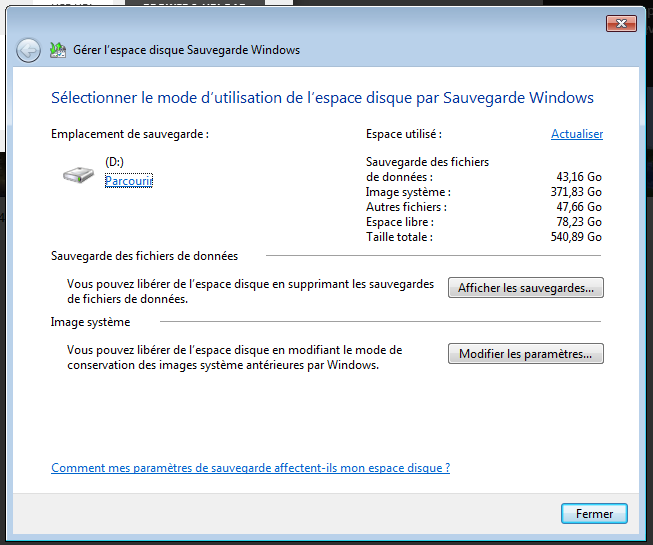Screen dimensions: 653x545
Task: Click Modifier les paramètres button
Action: tap(526, 353)
